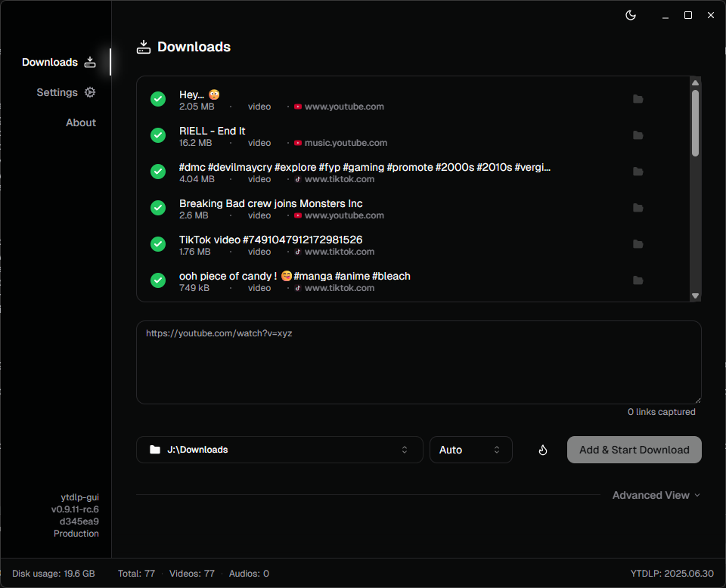Click TikTok icon in '#dmc #devilmaycry' row
The image size is (726, 588).
[x=298, y=180]
